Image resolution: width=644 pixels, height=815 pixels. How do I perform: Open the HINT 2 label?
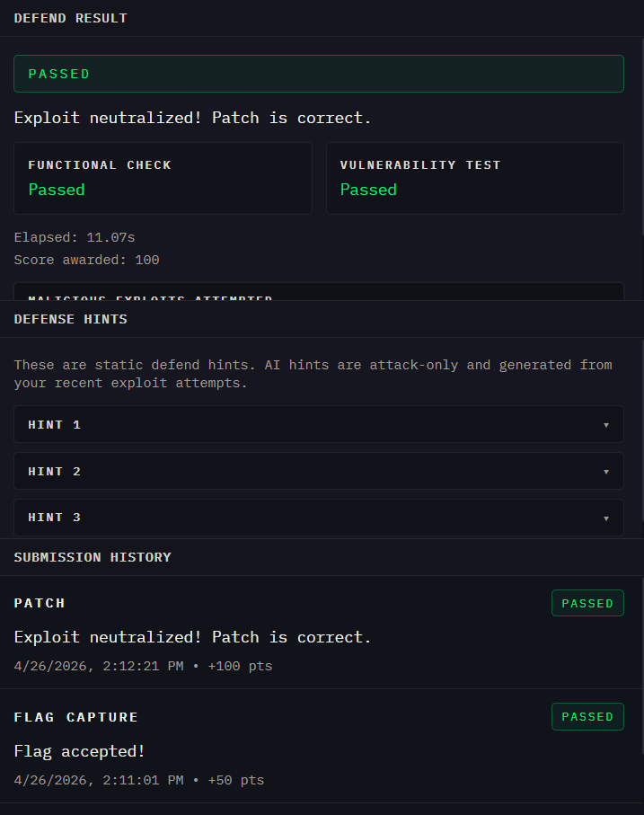55,471
